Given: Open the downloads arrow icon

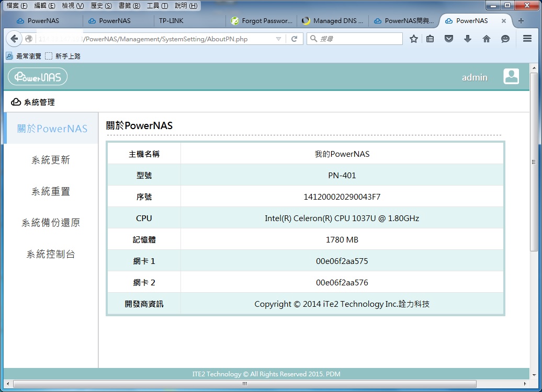Looking at the screenshot, I should (x=467, y=39).
